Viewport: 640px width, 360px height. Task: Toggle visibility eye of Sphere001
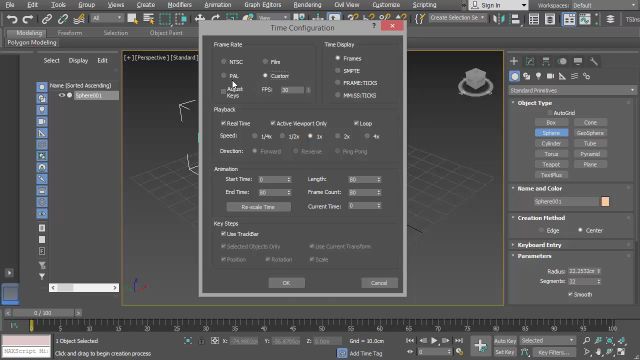[62, 95]
